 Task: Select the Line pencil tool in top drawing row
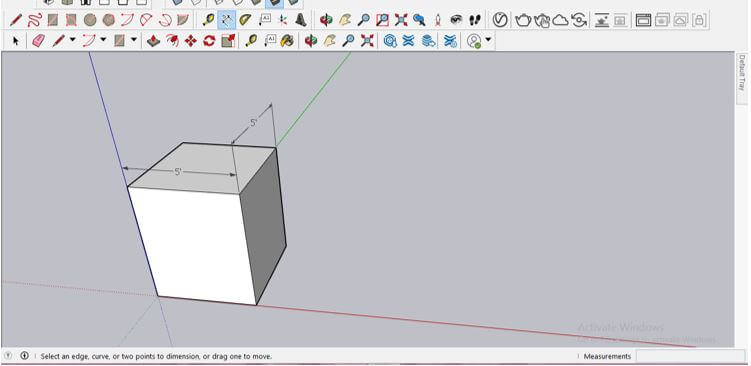16,20
